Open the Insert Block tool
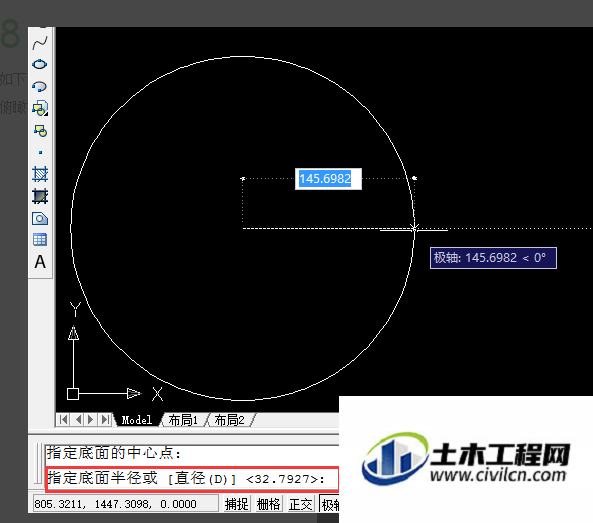Screen dimensions: 593x523 point(40,109)
